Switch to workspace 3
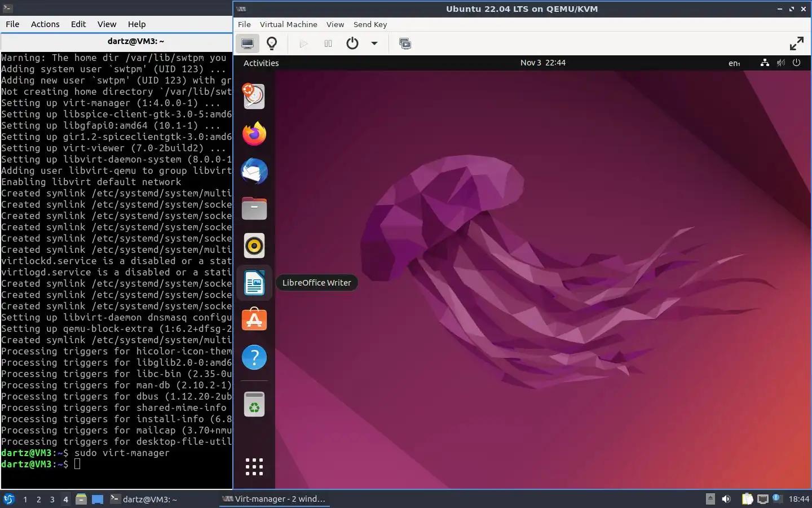 click(x=52, y=499)
